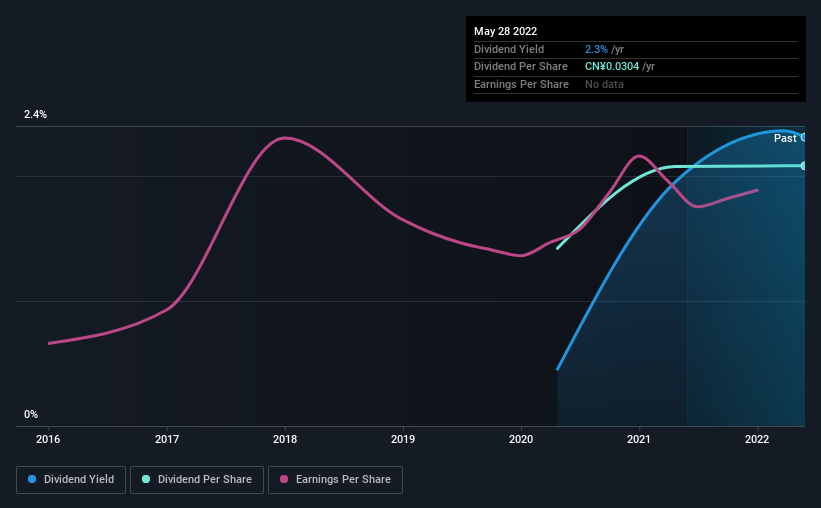The image size is (821, 508).
Task: Select the 2019 x-axis label
Action: [x=403, y=439]
